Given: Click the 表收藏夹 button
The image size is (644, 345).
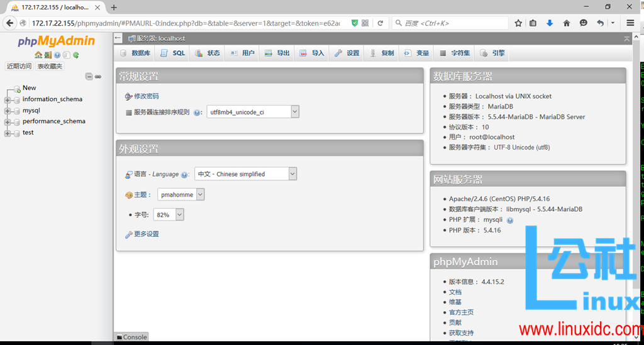Looking at the screenshot, I should [x=50, y=66].
